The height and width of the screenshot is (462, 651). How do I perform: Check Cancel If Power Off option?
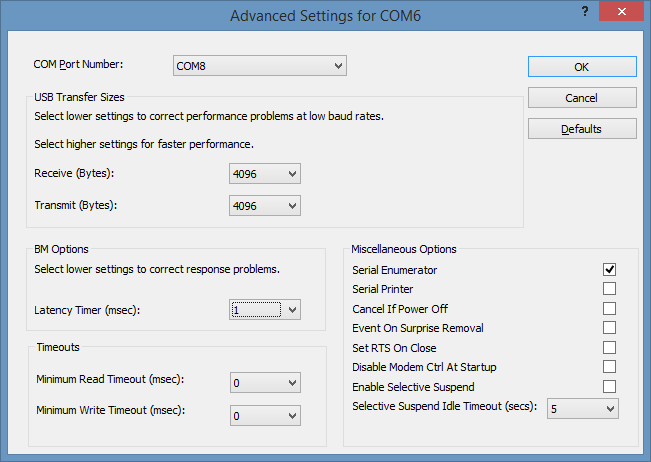coord(609,308)
